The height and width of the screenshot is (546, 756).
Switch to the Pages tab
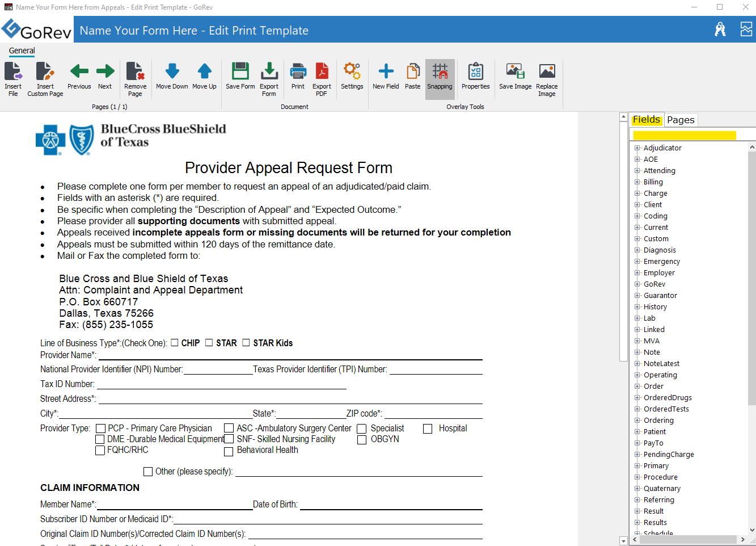pyautogui.click(x=681, y=120)
